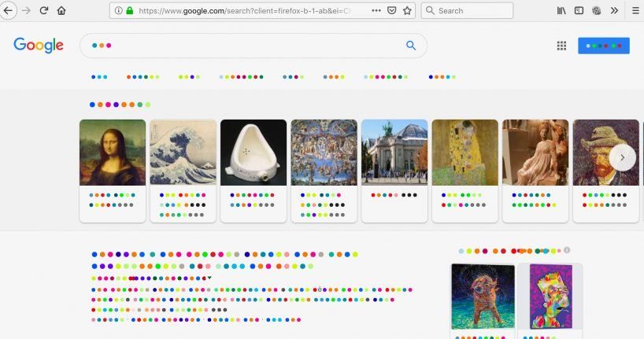Click the address bar URL
The width and height of the screenshot is (644, 339).
pos(245,11)
